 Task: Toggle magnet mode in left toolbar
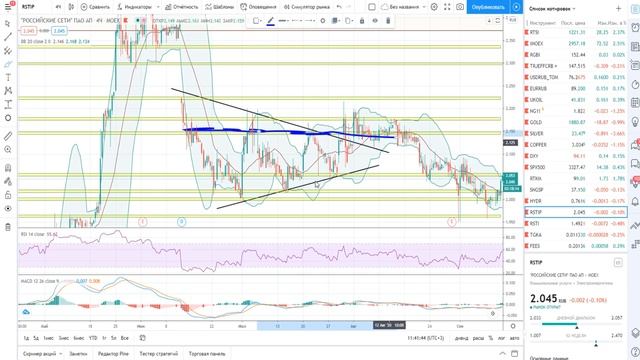(x=8, y=168)
